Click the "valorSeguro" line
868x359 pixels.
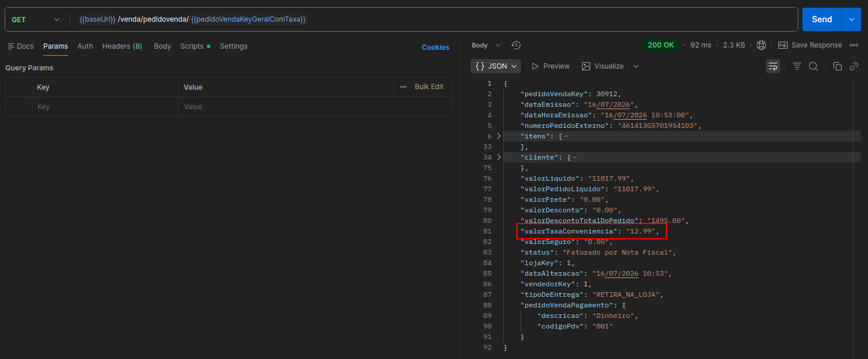(567, 242)
